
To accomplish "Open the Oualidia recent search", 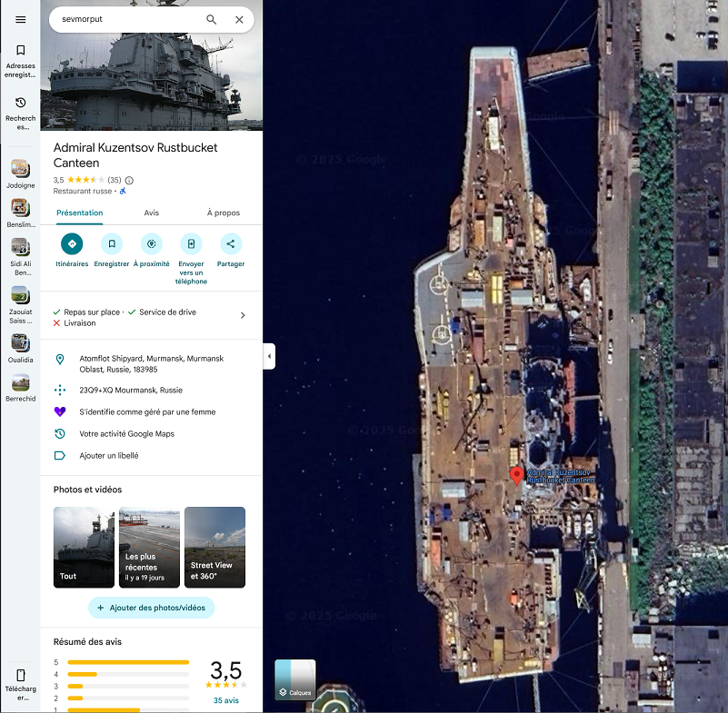I will click(20, 349).
